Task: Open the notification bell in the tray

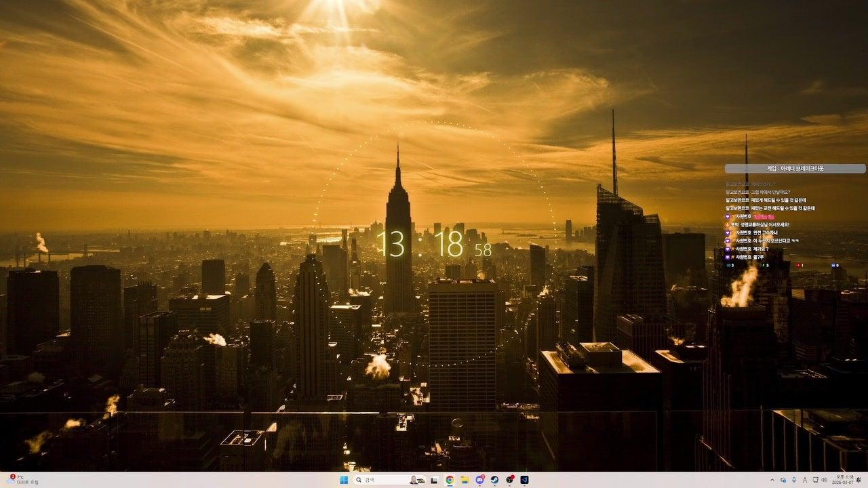Action: [860, 480]
